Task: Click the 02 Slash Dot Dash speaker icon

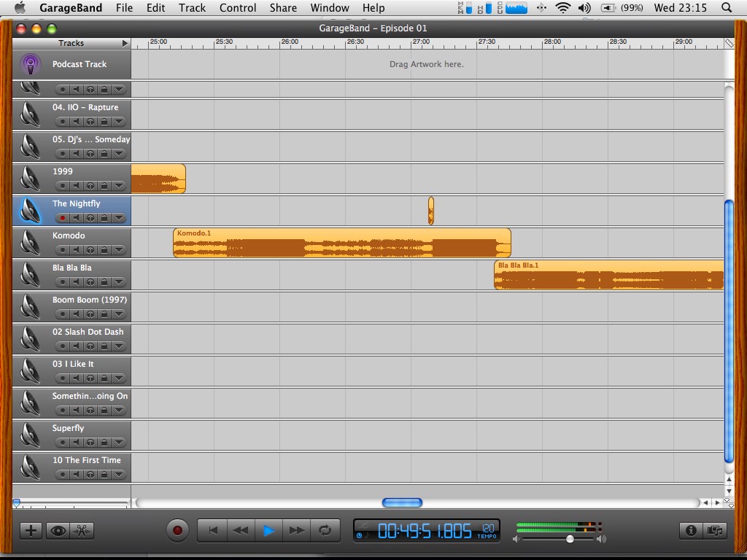Action: point(30,340)
